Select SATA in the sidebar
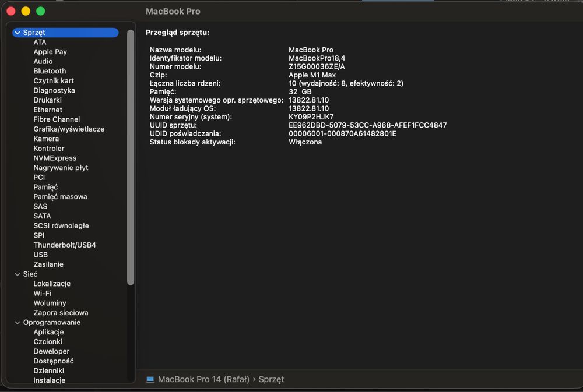 (42, 216)
